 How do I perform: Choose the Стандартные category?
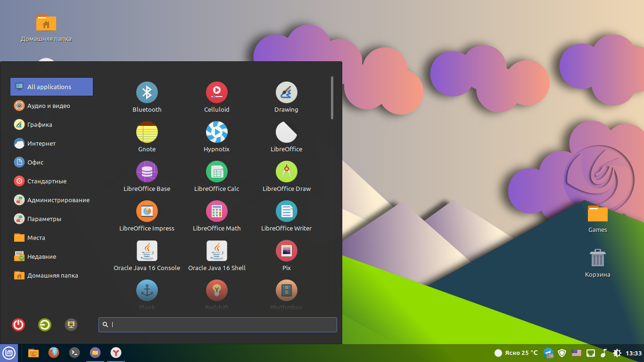[52, 181]
